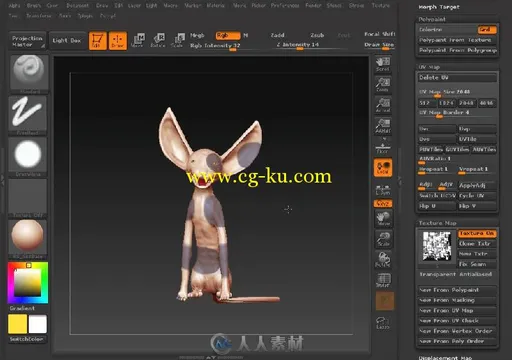The width and height of the screenshot is (512, 360).
Task: Click the Move view icon in right shelf
Action: 383,219
